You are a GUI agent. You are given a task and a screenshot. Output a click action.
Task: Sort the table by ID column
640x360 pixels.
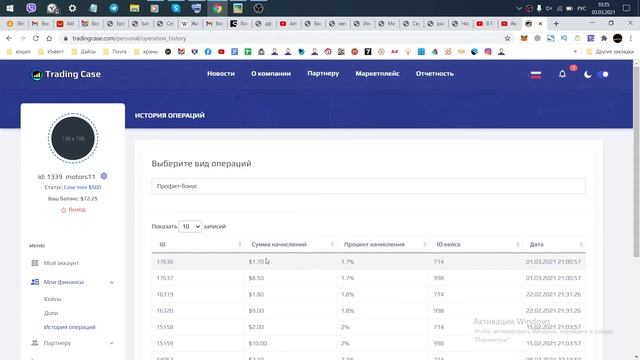[198, 244]
